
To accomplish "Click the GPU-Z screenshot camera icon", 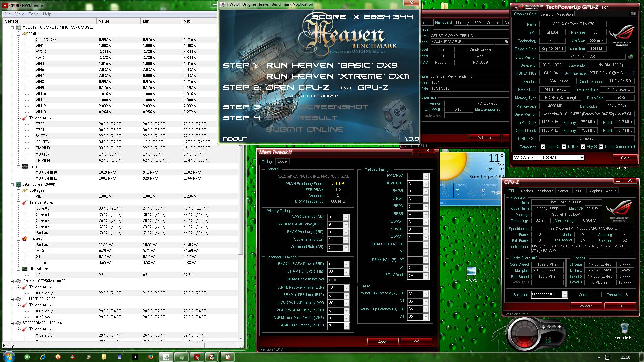I will 633,14.
